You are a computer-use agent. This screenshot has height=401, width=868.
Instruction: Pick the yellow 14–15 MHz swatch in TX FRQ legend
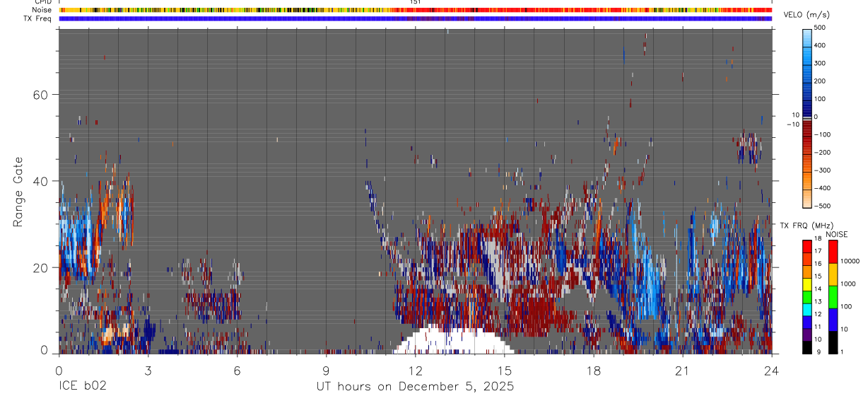pyautogui.click(x=807, y=284)
